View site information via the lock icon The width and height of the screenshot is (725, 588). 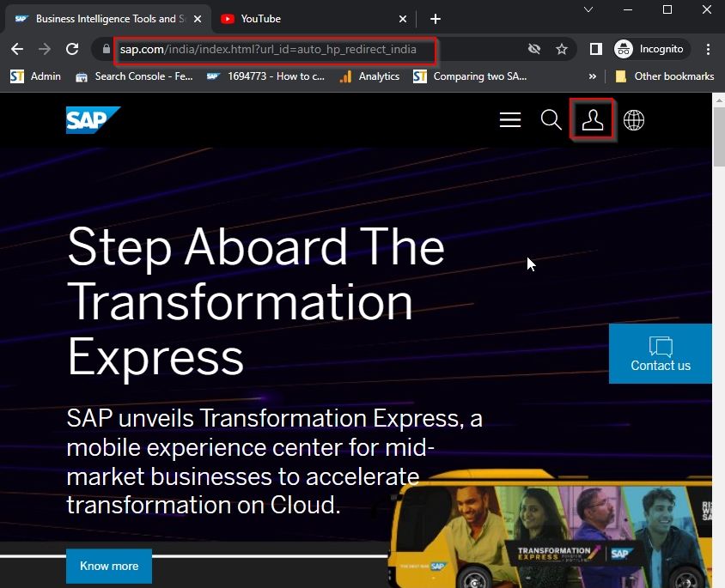[x=107, y=49]
